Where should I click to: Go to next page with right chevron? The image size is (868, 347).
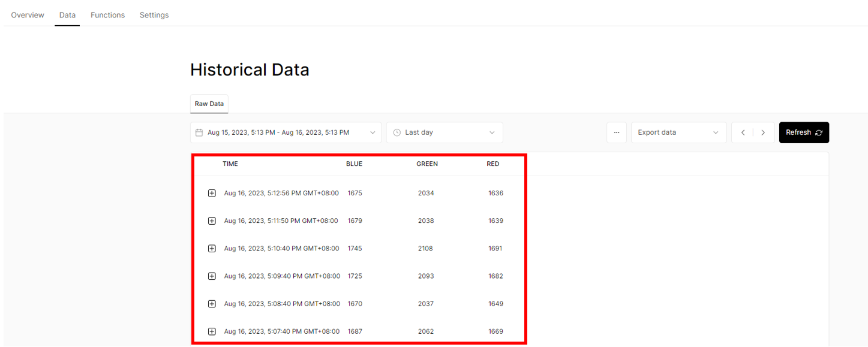[763, 132]
